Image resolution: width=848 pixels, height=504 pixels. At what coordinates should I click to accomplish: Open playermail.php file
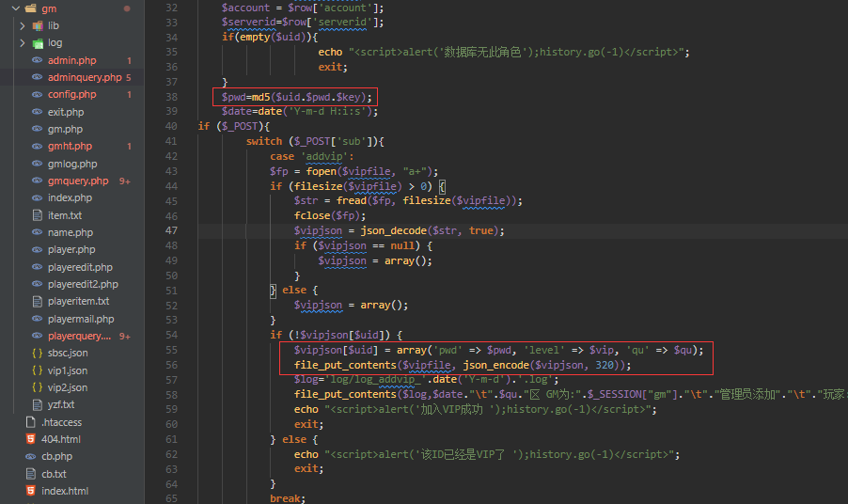tap(81, 319)
